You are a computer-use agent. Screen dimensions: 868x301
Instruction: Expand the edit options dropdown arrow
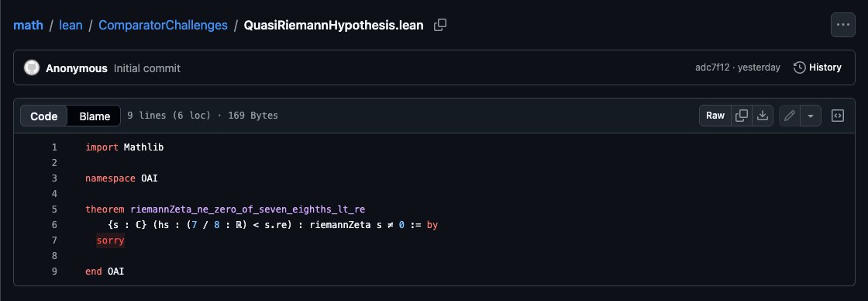pyautogui.click(x=811, y=116)
